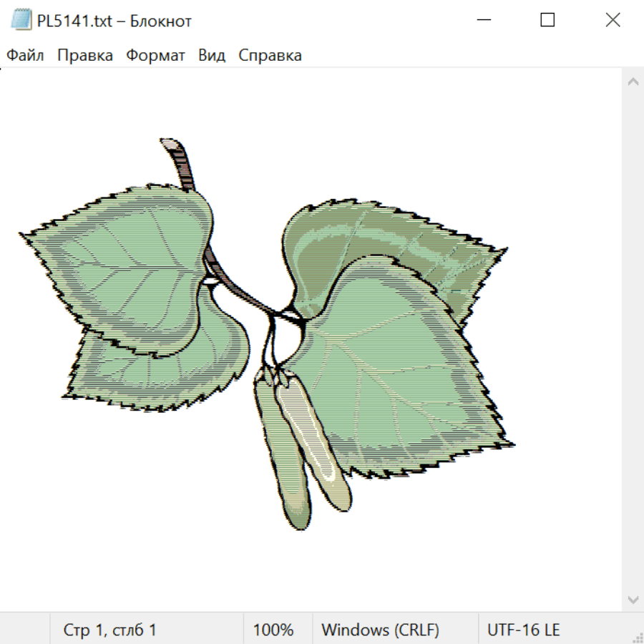Open the Правка menu
Image resolution: width=644 pixels, height=644 pixels.
click(85, 56)
